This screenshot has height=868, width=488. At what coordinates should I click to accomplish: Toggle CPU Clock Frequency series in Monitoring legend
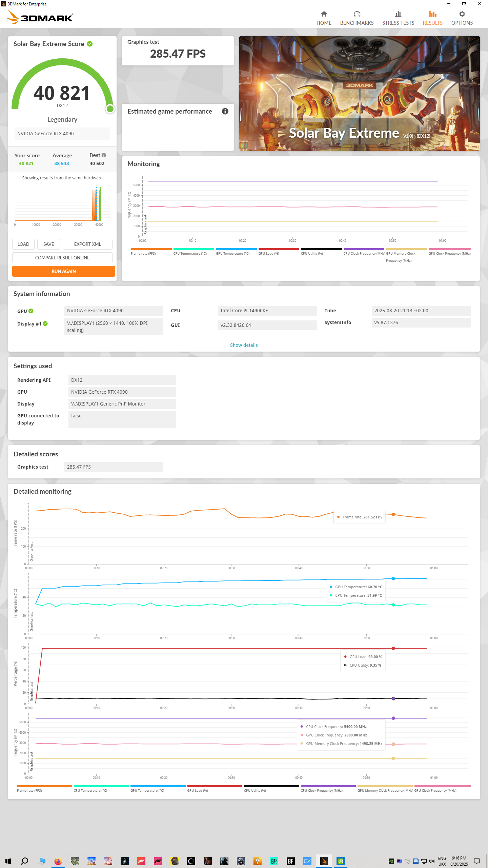point(364,252)
